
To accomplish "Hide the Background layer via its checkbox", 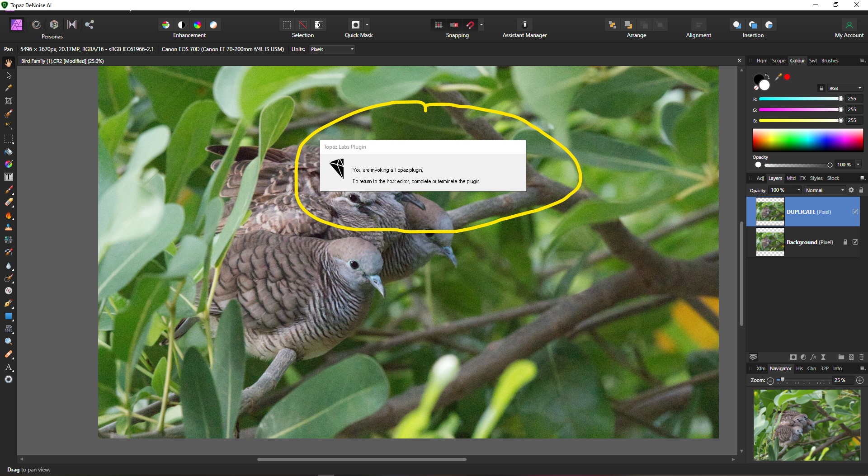I will point(856,242).
